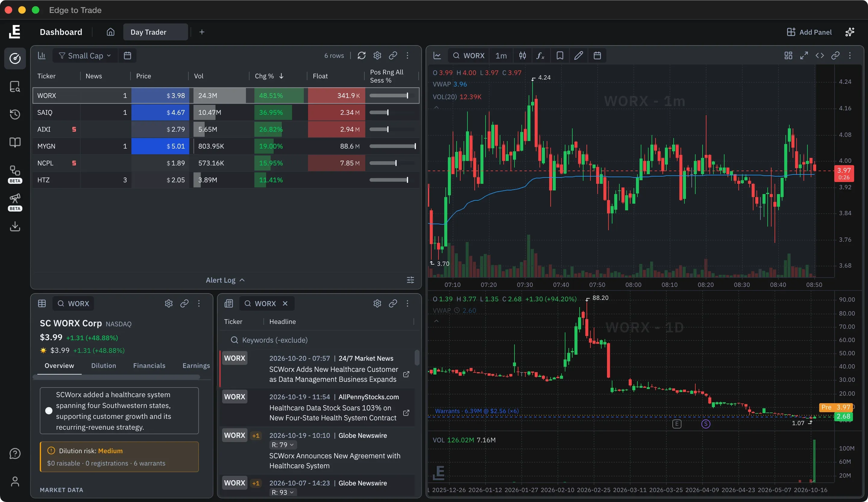Open the scanner gauge icon in sidebar
Viewport: 868px width, 502px height.
15,58
